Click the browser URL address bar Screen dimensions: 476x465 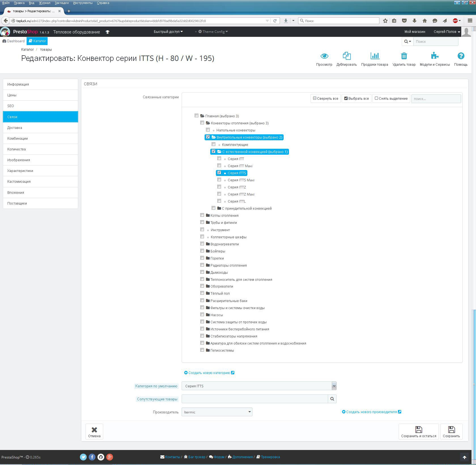click(x=140, y=21)
